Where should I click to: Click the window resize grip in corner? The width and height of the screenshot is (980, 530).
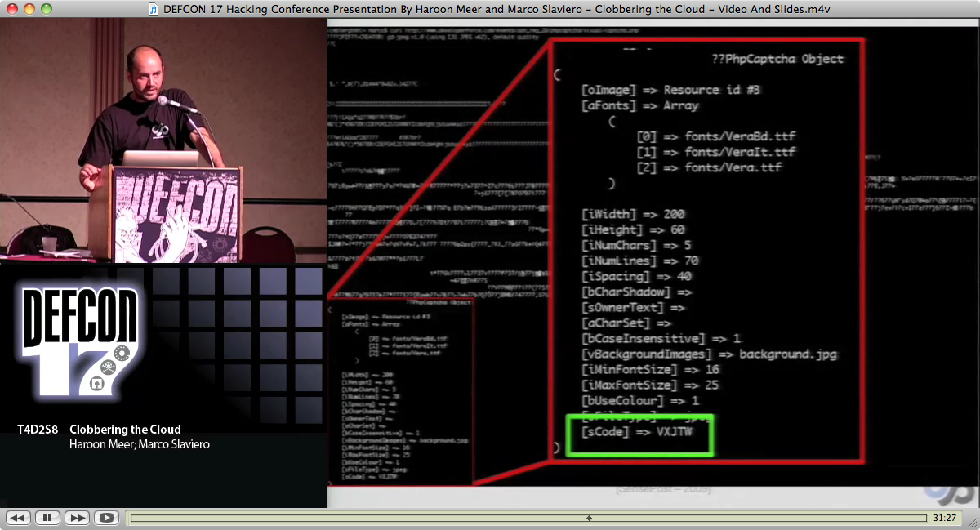click(x=972, y=522)
